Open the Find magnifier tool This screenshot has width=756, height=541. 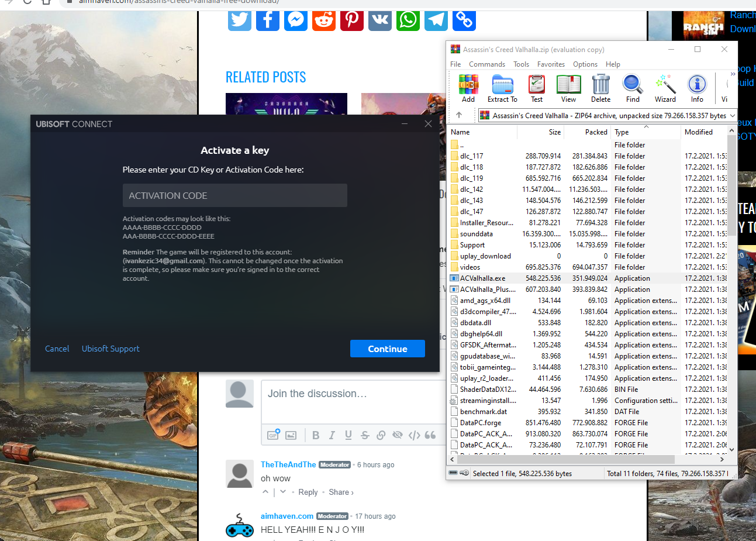633,89
